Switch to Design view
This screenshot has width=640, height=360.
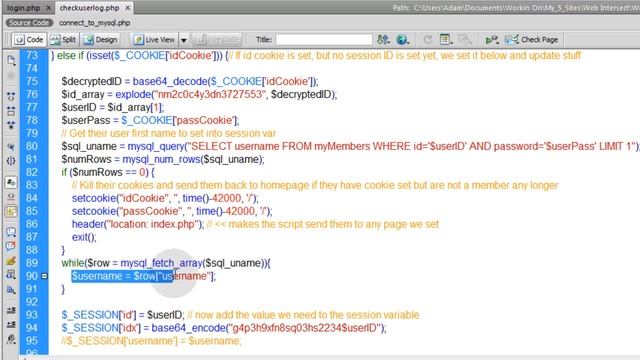[x=100, y=40]
